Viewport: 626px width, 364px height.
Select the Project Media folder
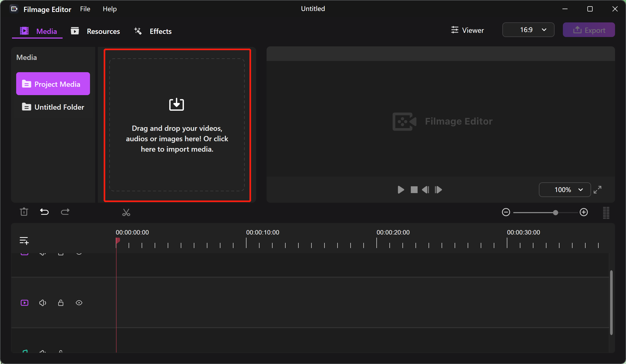pos(53,84)
